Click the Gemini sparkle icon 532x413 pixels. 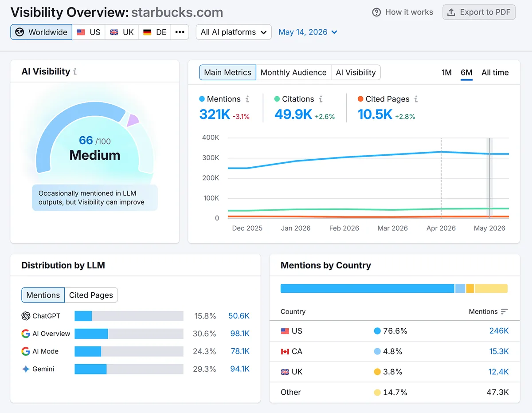coord(26,369)
